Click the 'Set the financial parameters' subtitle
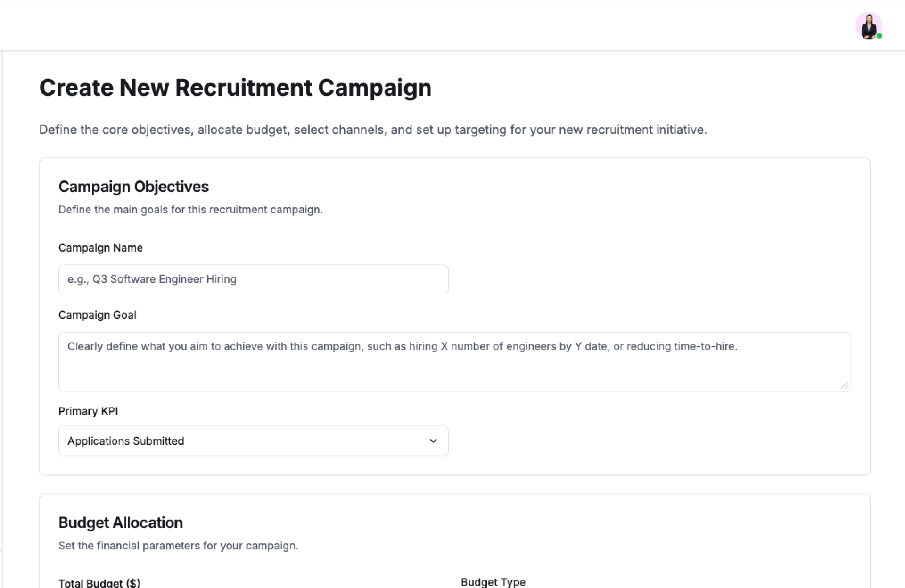The height and width of the screenshot is (588, 905). pos(178,546)
